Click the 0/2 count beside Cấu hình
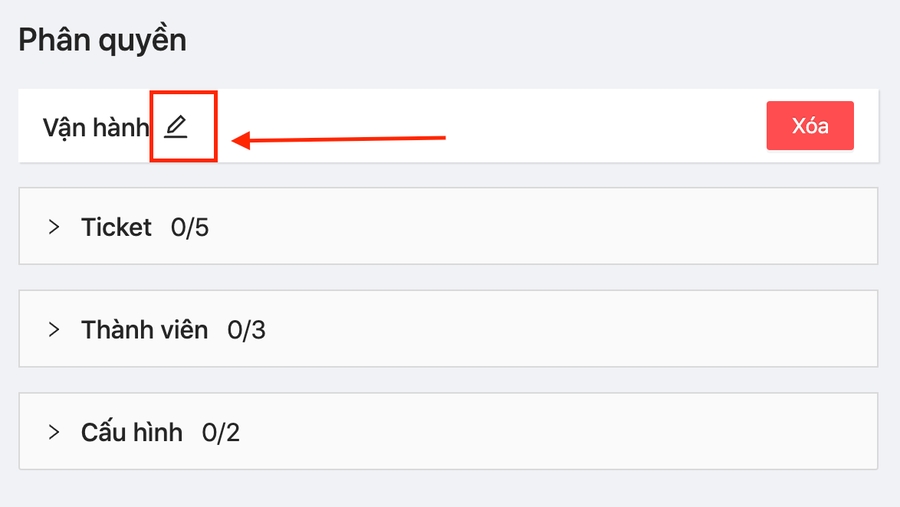 pyautogui.click(x=221, y=432)
